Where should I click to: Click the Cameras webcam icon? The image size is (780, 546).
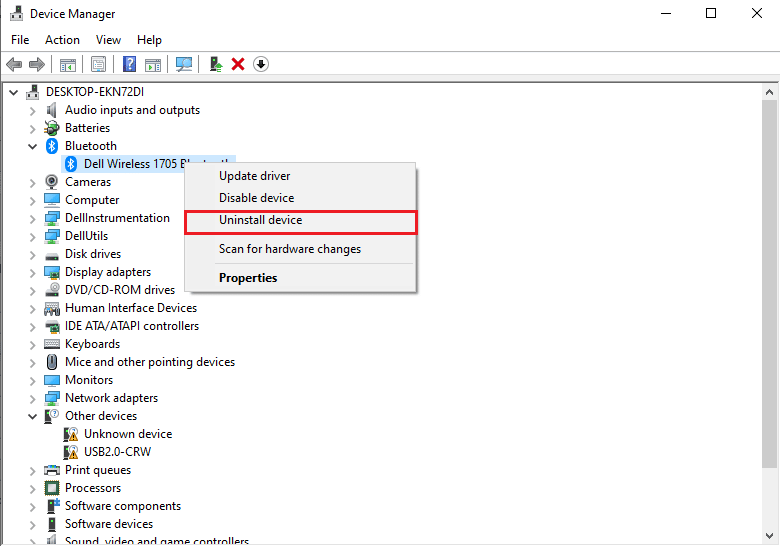click(51, 182)
